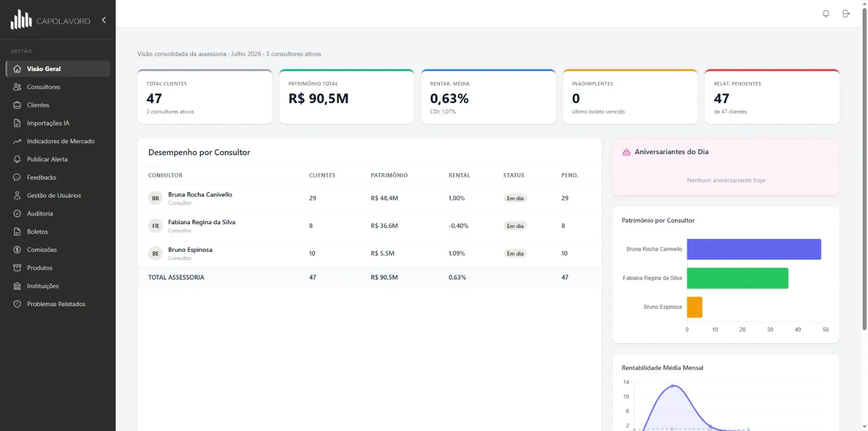Open Bruna Rocha Canivello consultant row
The height and width of the screenshot is (431, 868).
[369, 198]
